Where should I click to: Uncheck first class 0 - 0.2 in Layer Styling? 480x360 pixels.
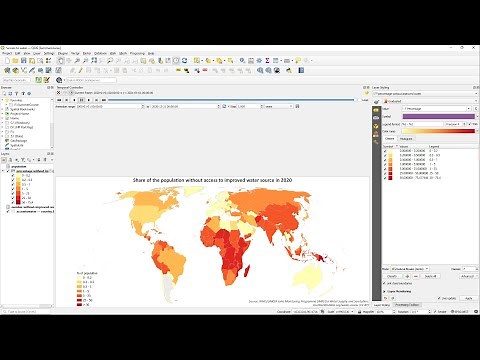point(385,151)
